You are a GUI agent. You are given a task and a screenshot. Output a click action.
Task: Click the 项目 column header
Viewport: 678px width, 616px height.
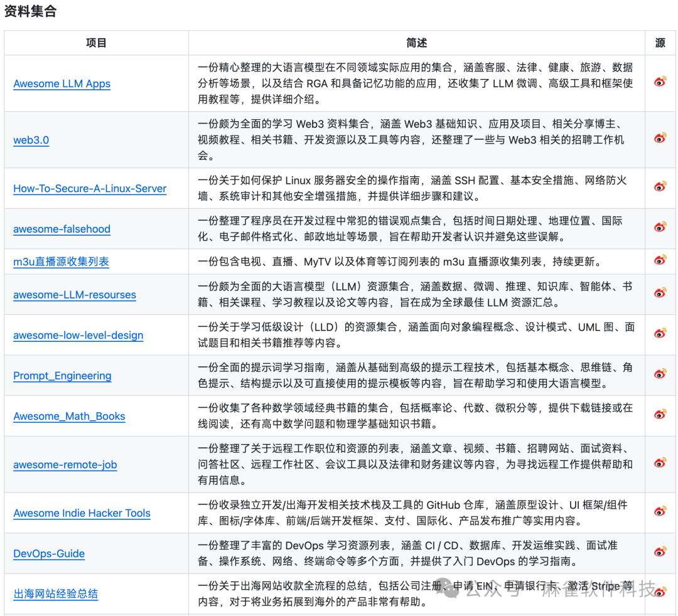(x=96, y=43)
